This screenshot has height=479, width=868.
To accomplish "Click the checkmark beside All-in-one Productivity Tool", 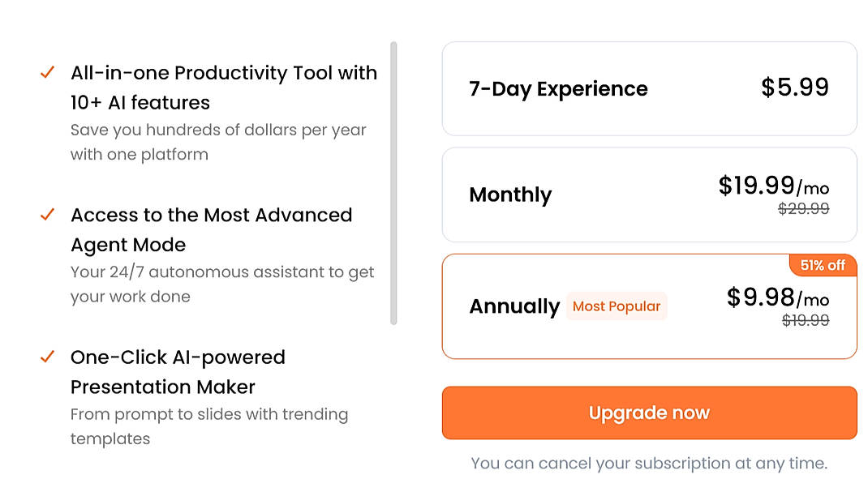I will click(x=46, y=73).
